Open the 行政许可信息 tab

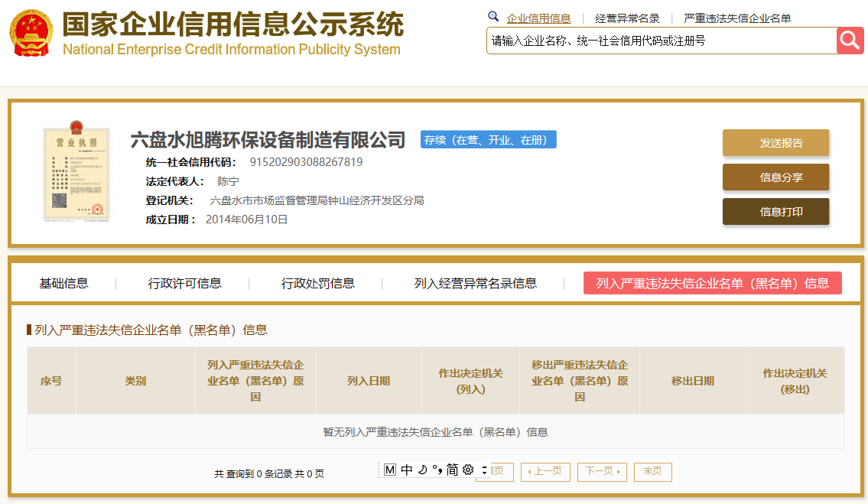(184, 284)
